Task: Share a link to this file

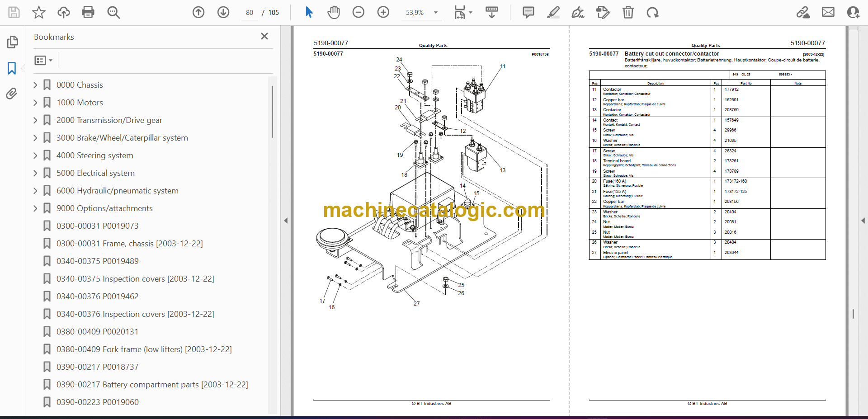Action: click(x=803, y=12)
